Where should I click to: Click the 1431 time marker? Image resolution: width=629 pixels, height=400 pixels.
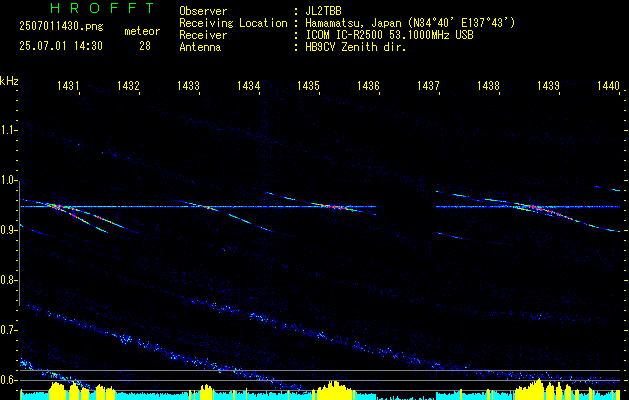[x=68, y=85]
